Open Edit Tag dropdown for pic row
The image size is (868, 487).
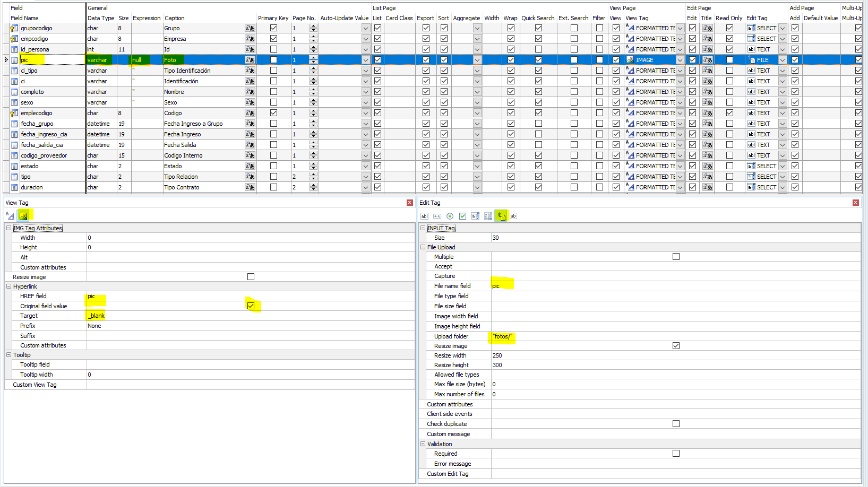783,60
